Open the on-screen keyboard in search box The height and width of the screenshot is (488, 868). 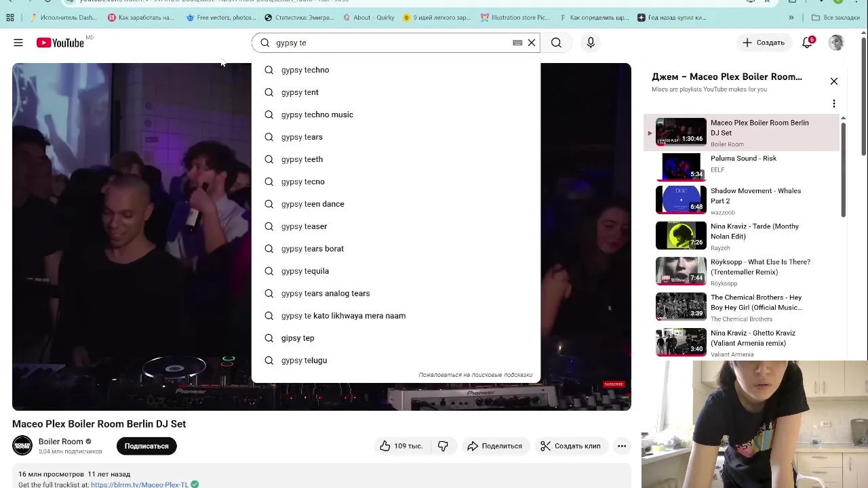[x=517, y=43]
